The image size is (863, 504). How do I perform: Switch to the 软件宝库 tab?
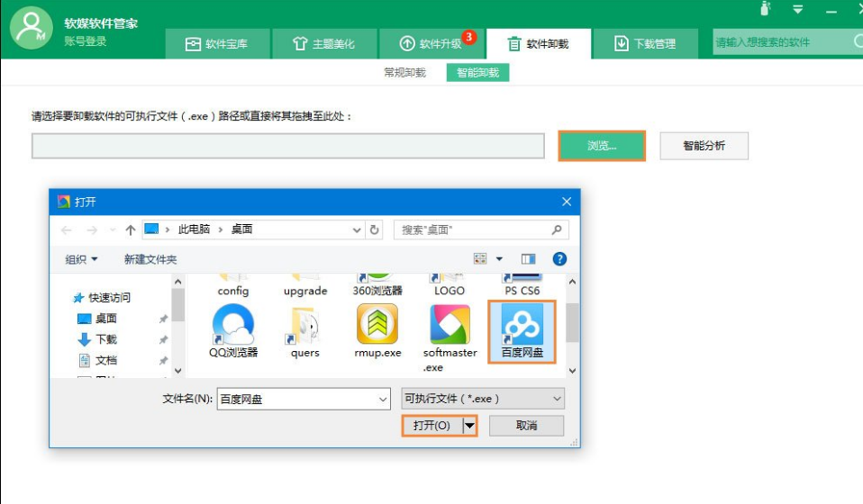click(x=217, y=43)
